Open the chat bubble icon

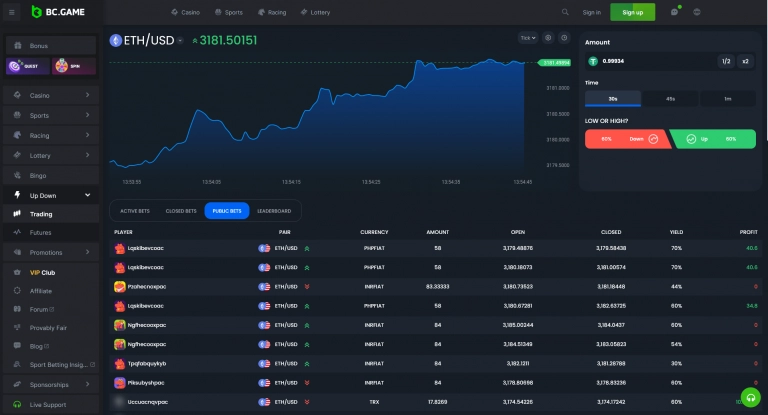(x=674, y=12)
